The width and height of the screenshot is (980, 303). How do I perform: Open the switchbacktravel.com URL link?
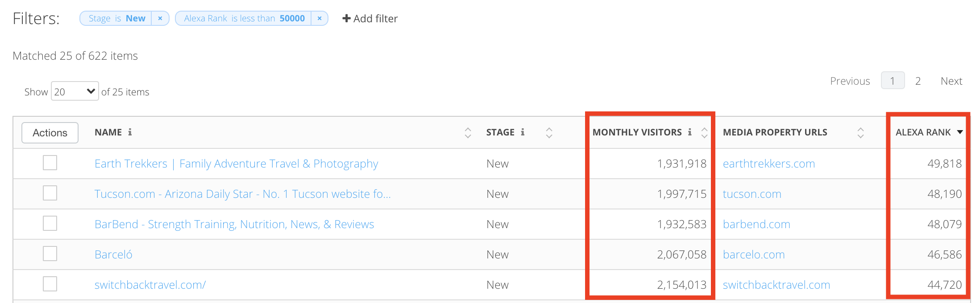[776, 285]
